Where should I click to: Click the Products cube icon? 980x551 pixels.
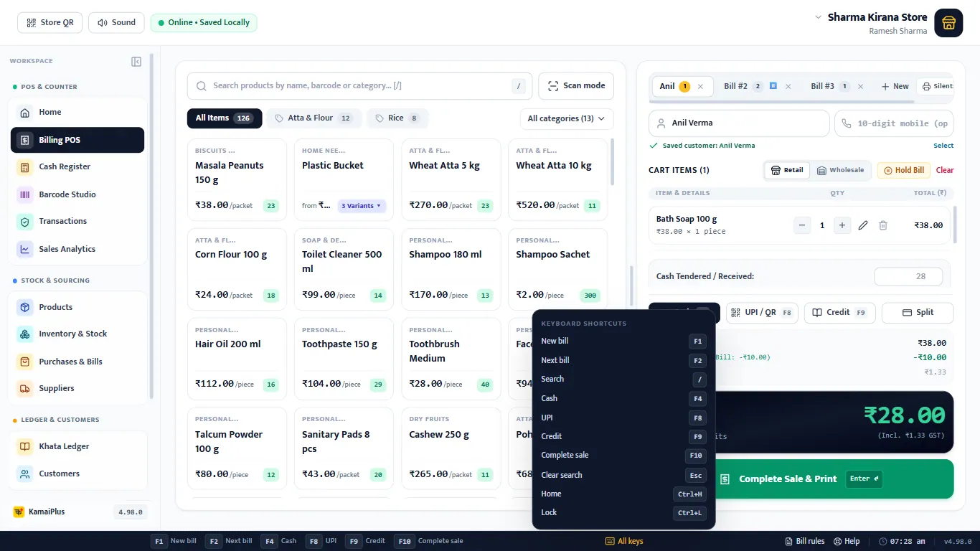pyautogui.click(x=25, y=307)
